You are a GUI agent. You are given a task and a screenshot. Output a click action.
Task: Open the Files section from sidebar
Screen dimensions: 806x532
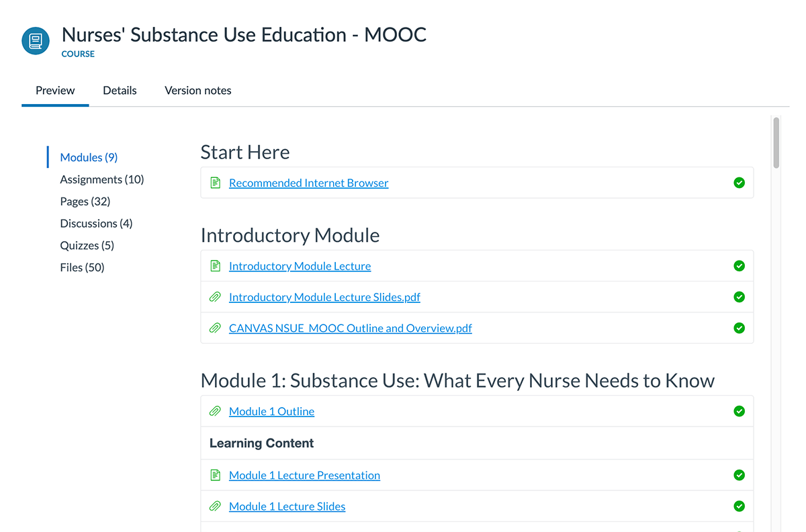pos(82,267)
